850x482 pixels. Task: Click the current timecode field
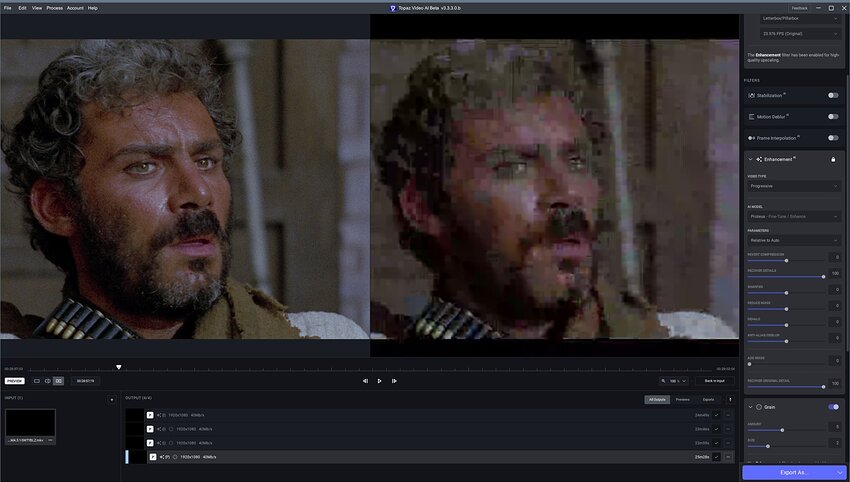[x=85, y=381]
